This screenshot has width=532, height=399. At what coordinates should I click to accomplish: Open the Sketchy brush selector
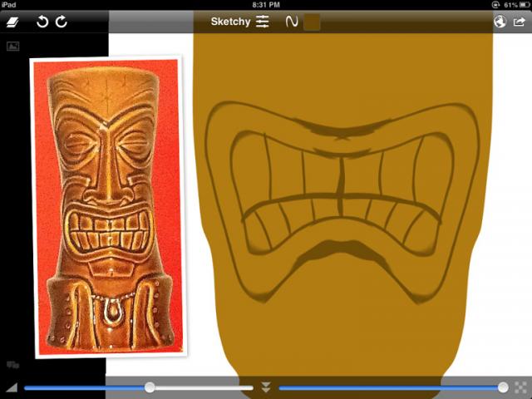pyautogui.click(x=230, y=22)
